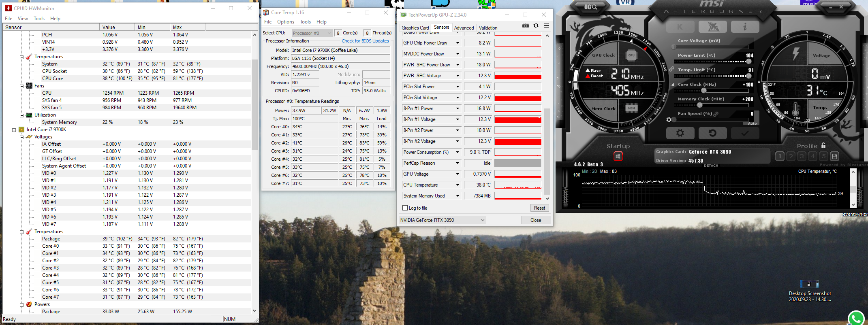The height and width of the screenshot is (325, 868).
Task: Click the MEM chip icon on the clock gauge
Action: coord(631,108)
